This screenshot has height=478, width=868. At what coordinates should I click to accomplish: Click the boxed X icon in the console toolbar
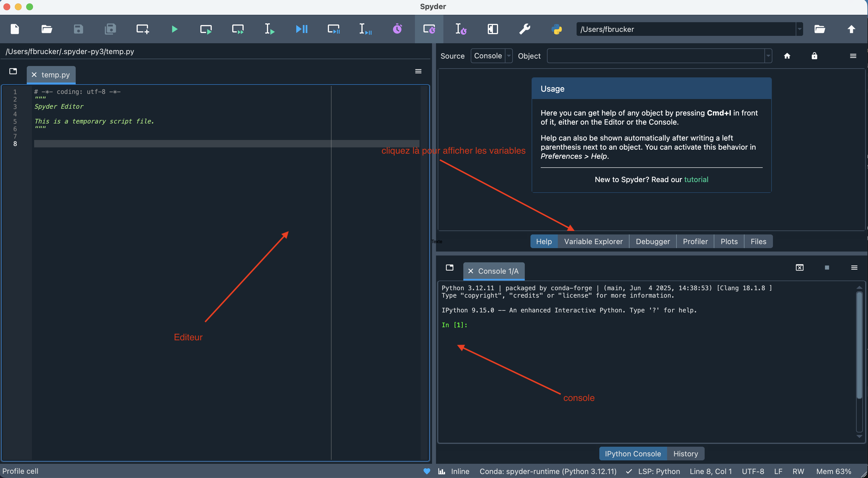pyautogui.click(x=800, y=267)
